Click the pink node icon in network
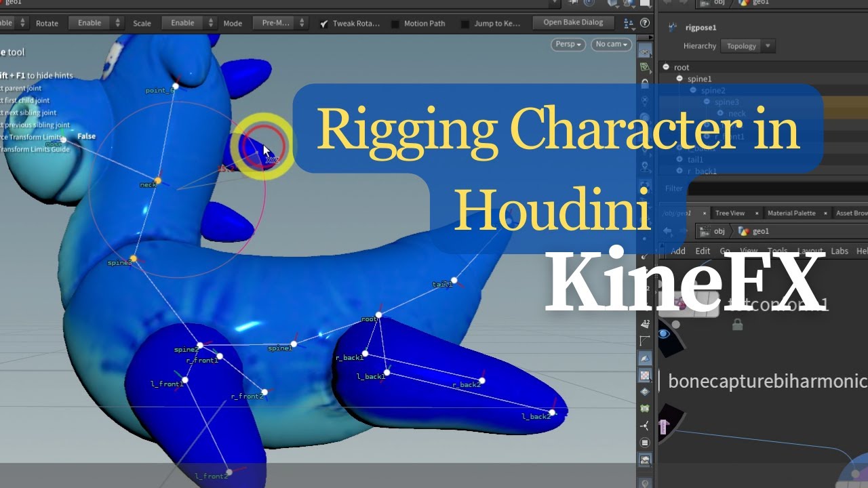The width and height of the screenshot is (868, 488). tap(664, 426)
